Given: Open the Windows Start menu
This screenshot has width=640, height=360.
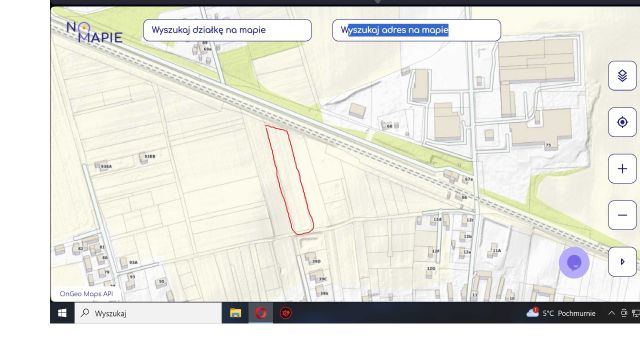Looking at the screenshot, I should [x=62, y=313].
